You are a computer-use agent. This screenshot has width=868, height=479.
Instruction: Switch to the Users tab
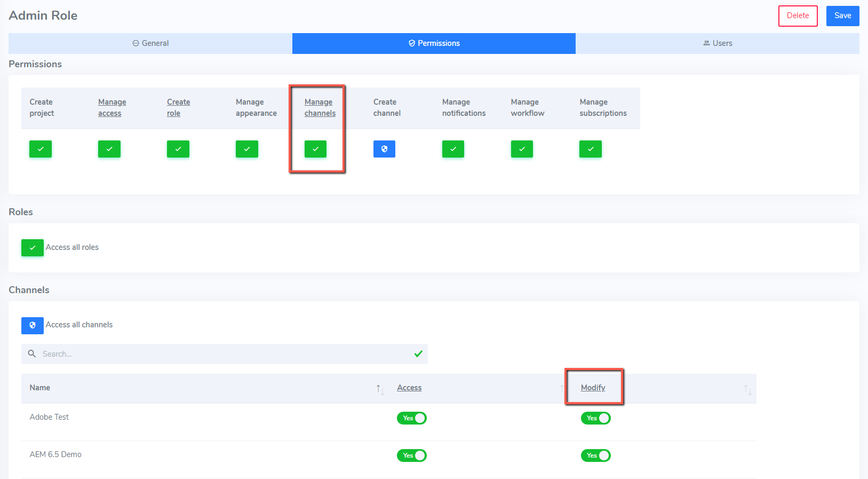(x=718, y=43)
